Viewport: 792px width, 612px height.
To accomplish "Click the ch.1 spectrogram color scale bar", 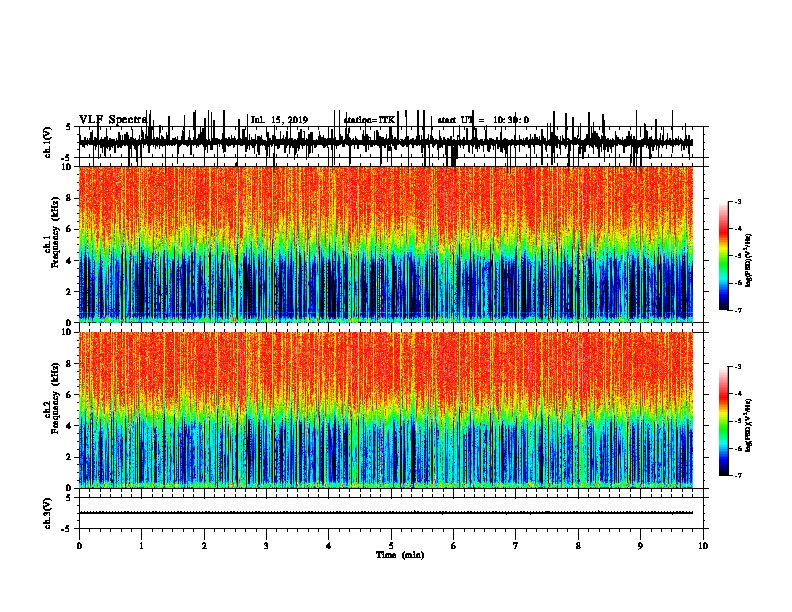I will coord(723,256).
